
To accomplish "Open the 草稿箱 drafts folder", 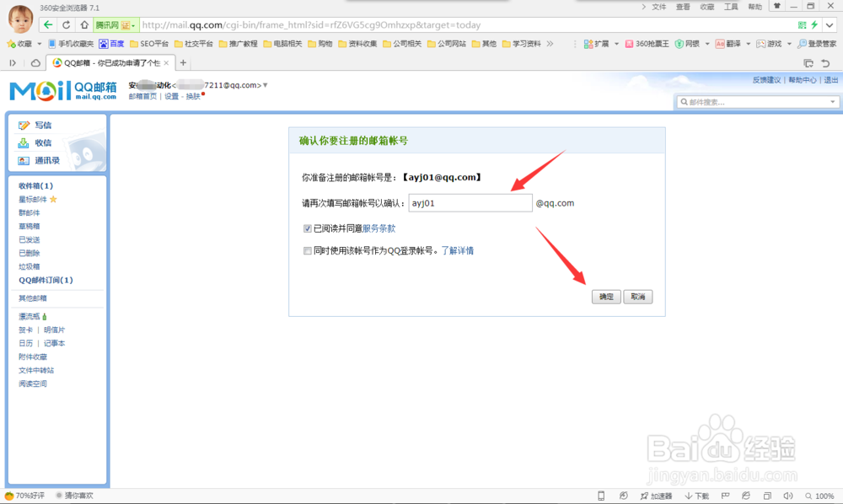I will click(x=29, y=226).
